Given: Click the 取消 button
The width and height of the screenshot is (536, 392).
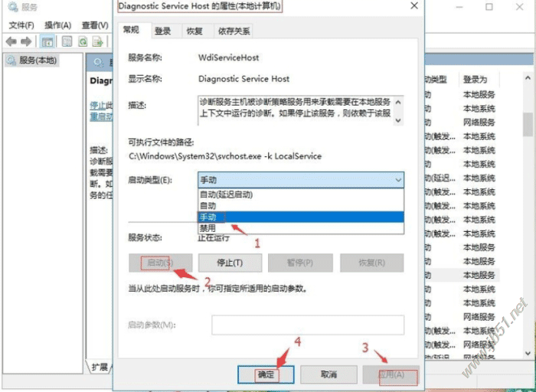Looking at the screenshot, I should coord(328,374).
